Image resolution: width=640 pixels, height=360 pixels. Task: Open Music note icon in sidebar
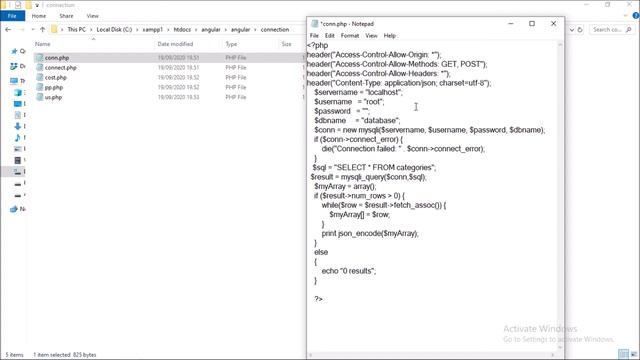pos(18,138)
